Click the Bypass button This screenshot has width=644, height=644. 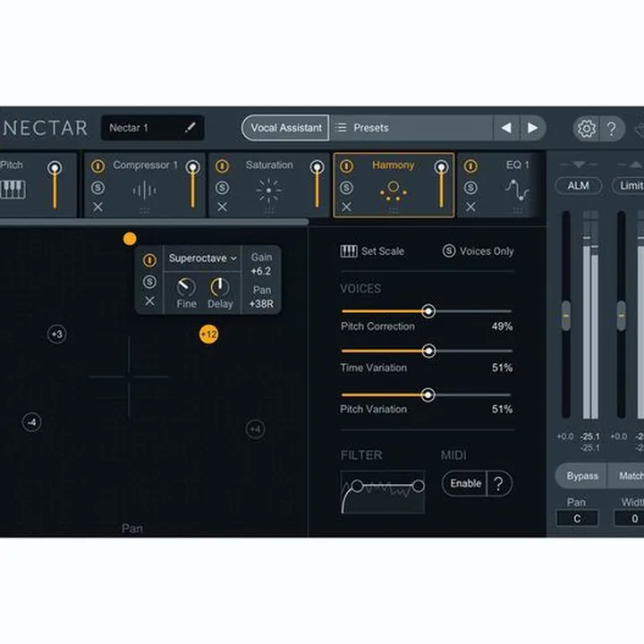click(x=581, y=476)
